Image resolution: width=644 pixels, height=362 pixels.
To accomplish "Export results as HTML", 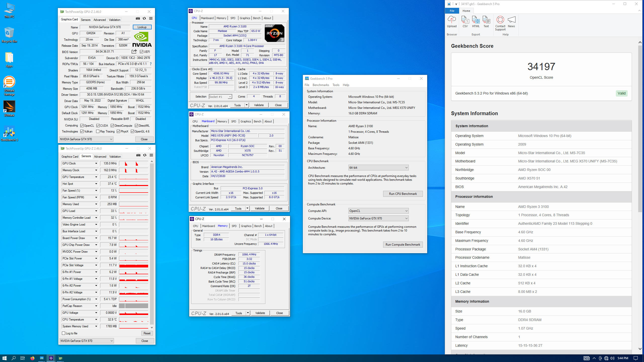I will [x=476, y=22].
